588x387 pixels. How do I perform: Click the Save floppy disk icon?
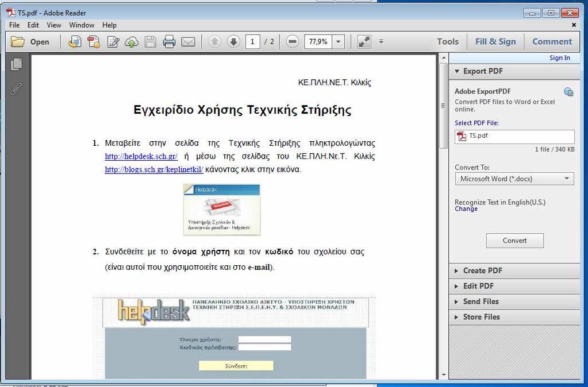(151, 41)
